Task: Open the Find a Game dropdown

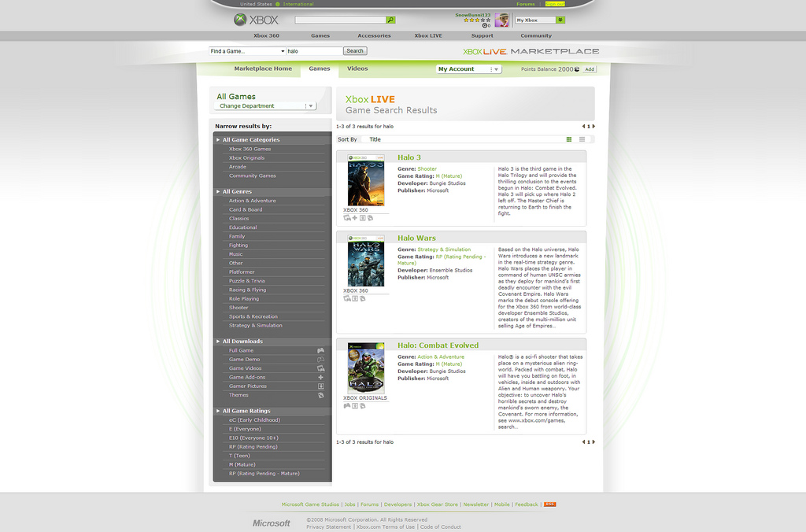Action: coord(247,51)
